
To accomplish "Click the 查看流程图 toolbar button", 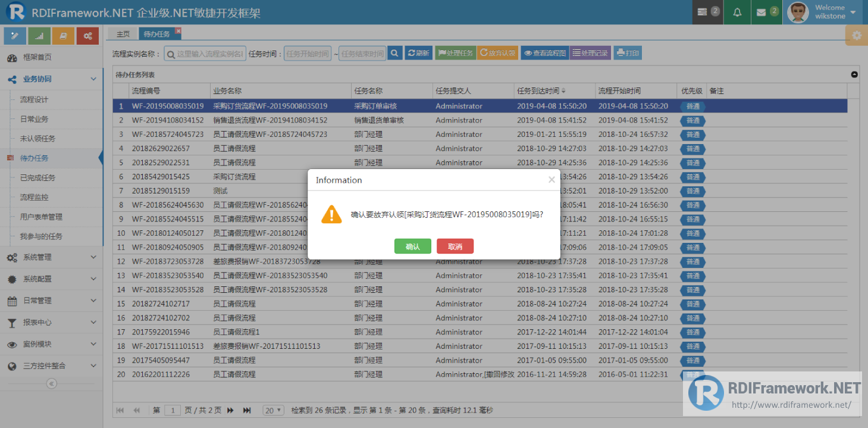I will point(545,53).
